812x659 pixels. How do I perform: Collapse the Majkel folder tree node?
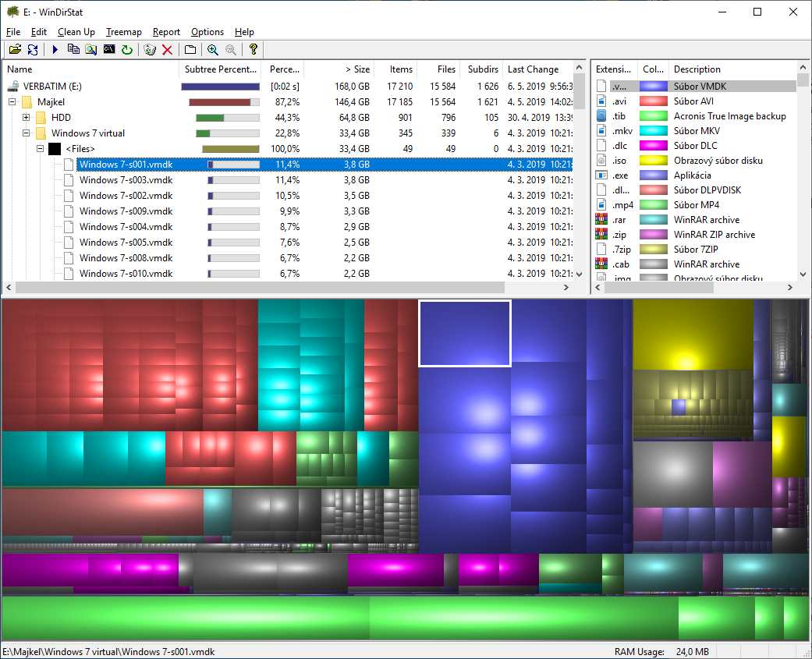12,102
